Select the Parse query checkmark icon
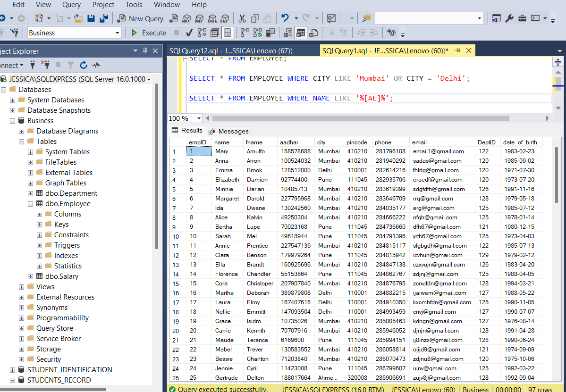Screen dimensions: 566x392 click(189, 33)
